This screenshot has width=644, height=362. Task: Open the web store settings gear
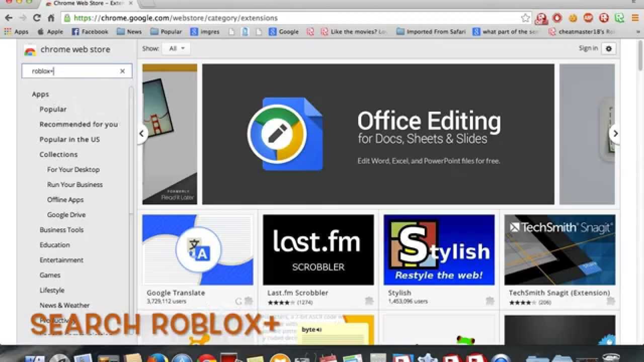[x=609, y=49]
